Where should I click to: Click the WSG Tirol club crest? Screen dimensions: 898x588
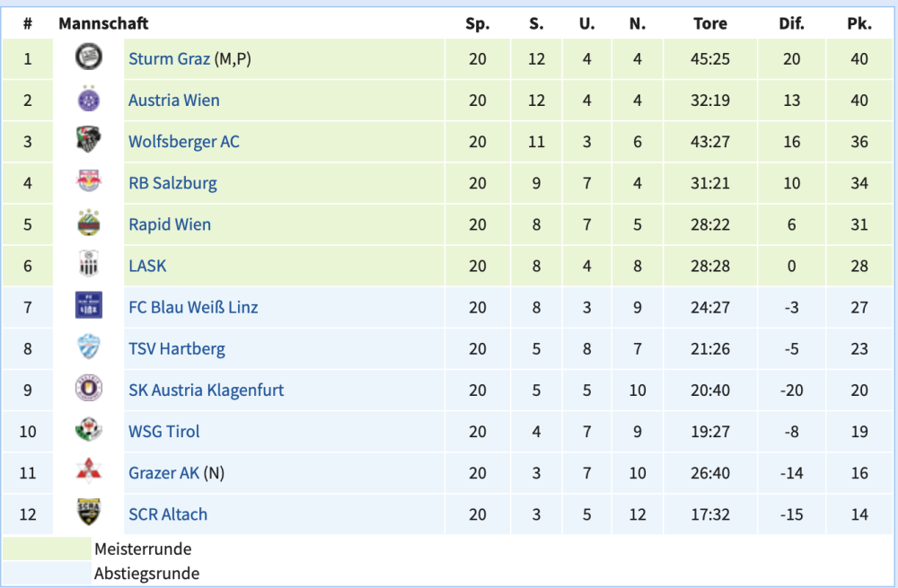88,431
